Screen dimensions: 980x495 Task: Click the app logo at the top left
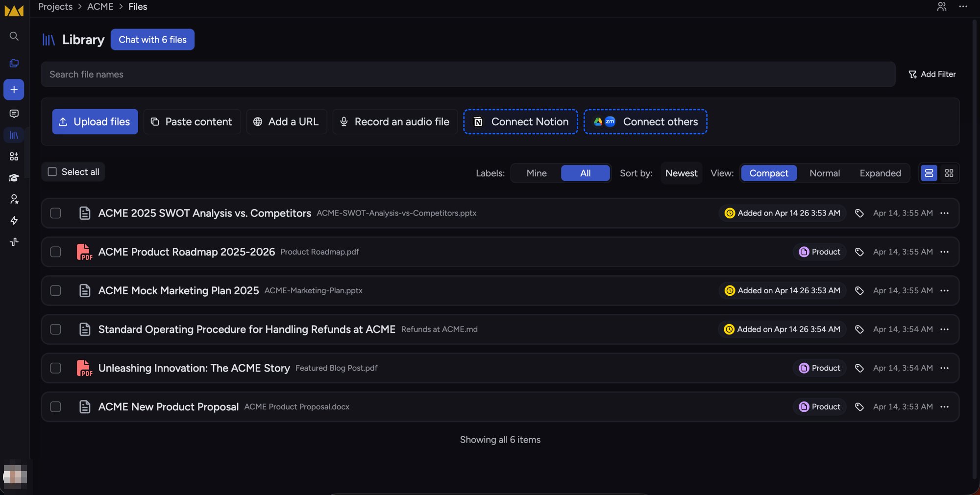pyautogui.click(x=14, y=10)
